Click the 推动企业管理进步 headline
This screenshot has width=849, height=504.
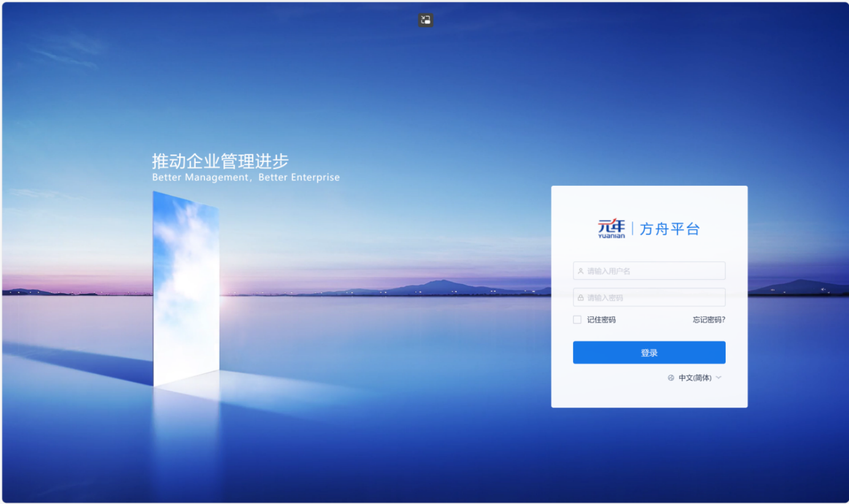[x=220, y=161]
